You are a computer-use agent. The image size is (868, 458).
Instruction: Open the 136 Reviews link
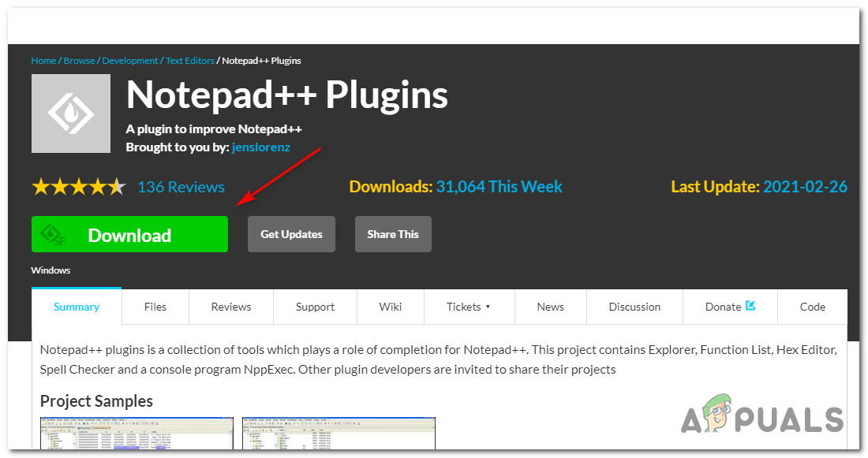tap(181, 187)
